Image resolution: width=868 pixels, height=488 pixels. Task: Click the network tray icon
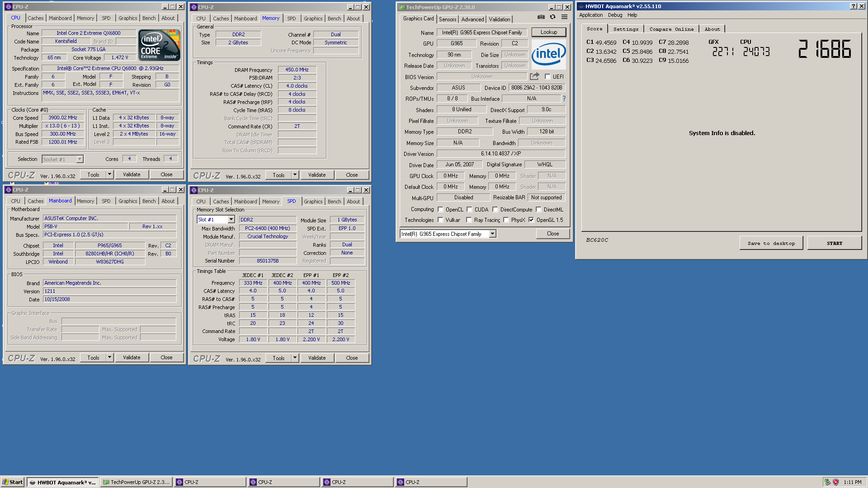point(827,482)
